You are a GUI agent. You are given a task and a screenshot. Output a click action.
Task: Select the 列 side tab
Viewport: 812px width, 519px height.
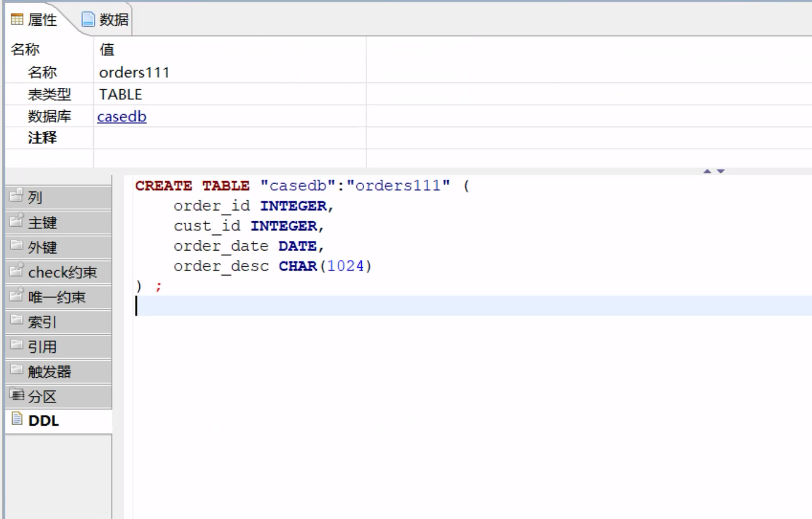(x=58, y=197)
